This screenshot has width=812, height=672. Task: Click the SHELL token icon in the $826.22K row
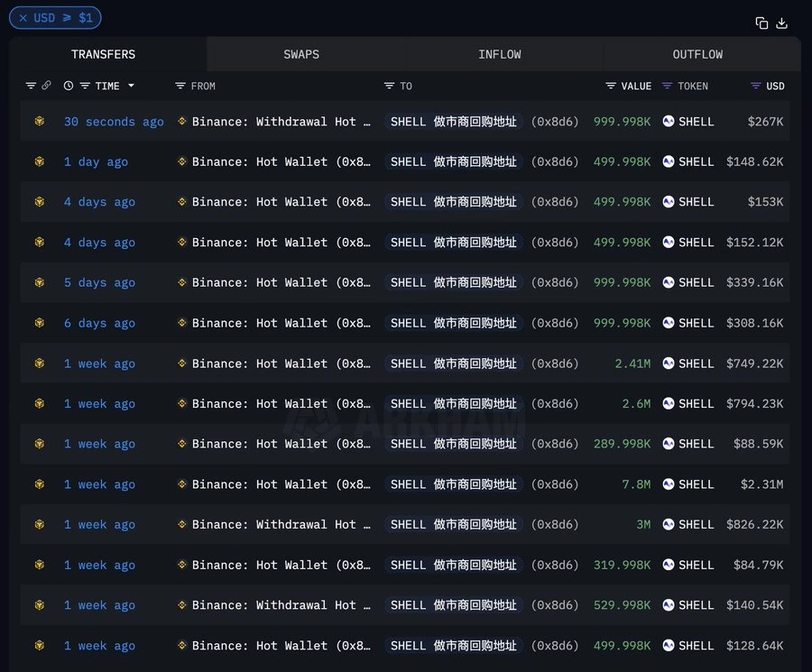(x=669, y=524)
